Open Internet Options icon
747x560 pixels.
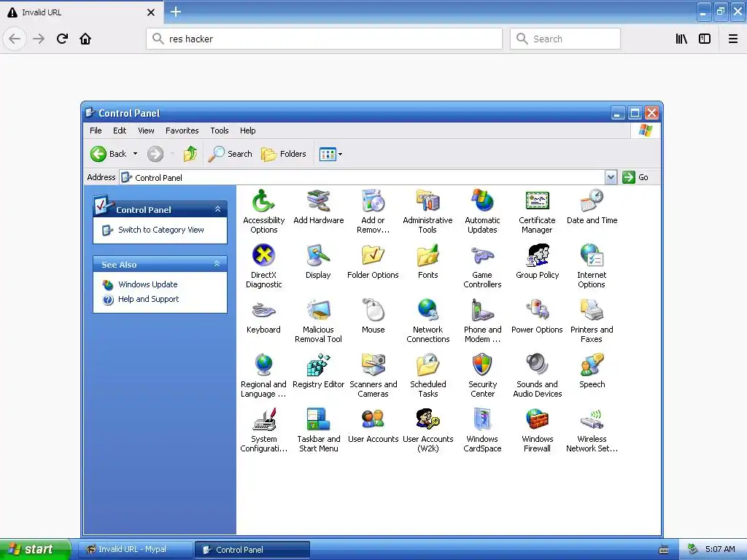coord(592,266)
